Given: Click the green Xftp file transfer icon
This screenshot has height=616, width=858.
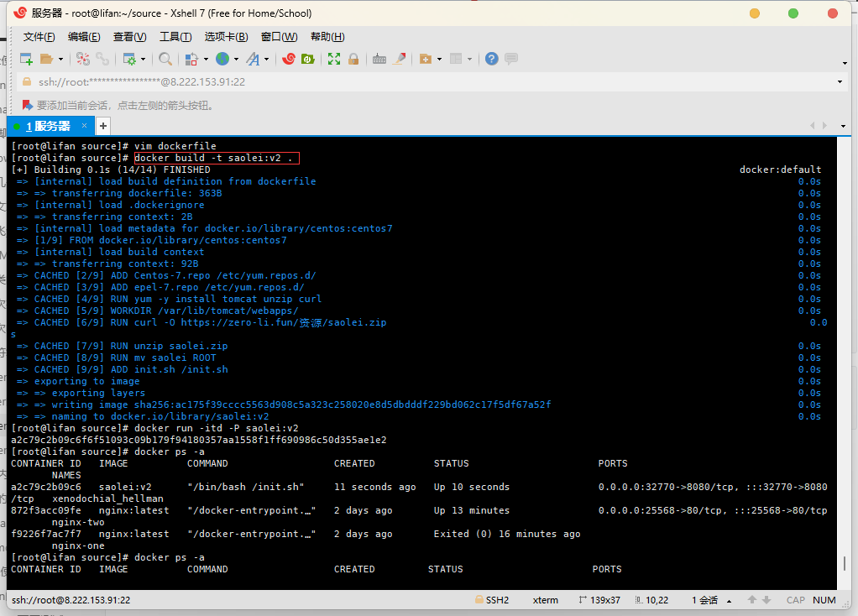Looking at the screenshot, I should tap(308, 59).
